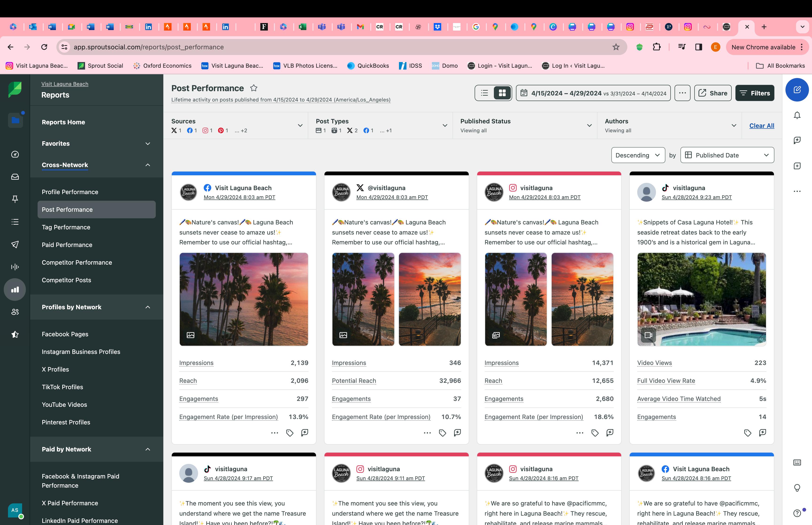Open the Publishing paper plane icon
This screenshot has width=812, height=525.
(x=15, y=244)
